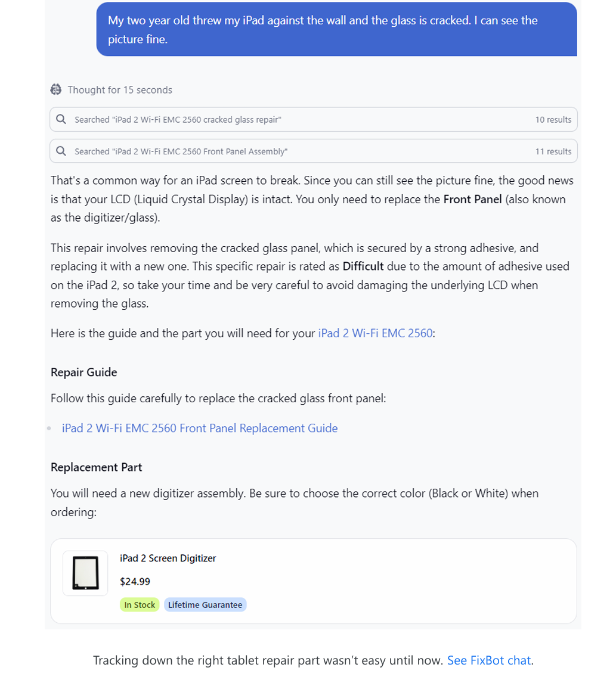Expand the cracked glass repair search results row
The width and height of the screenshot is (616, 683).
(x=313, y=119)
